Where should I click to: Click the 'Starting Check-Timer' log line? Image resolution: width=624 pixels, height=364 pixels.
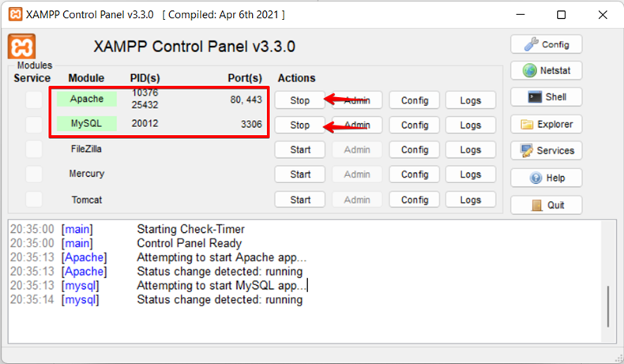coord(190,229)
